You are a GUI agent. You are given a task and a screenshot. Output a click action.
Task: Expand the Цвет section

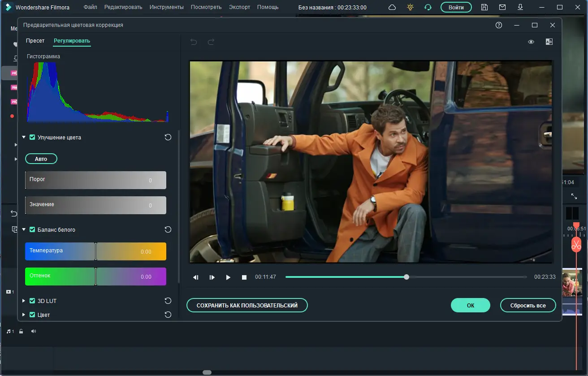pos(24,315)
